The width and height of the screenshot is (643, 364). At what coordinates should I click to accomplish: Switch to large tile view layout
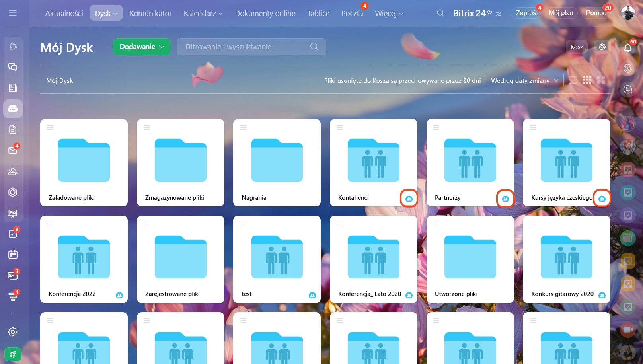coord(601,80)
